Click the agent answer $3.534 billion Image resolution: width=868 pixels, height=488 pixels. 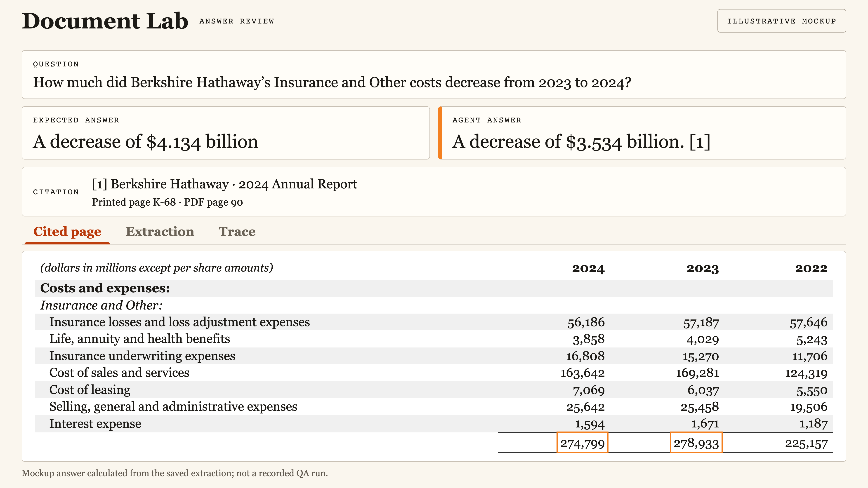[x=581, y=141]
